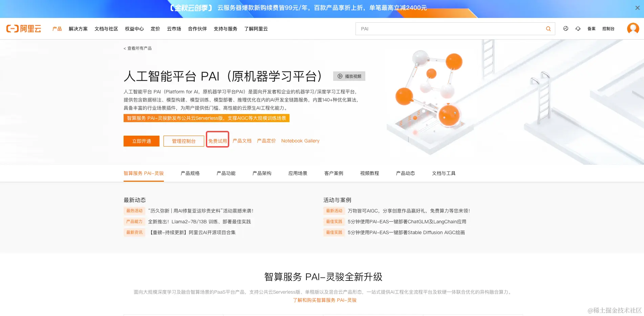Play the product video (播放视频)
The height and width of the screenshot is (316, 644).
click(349, 76)
